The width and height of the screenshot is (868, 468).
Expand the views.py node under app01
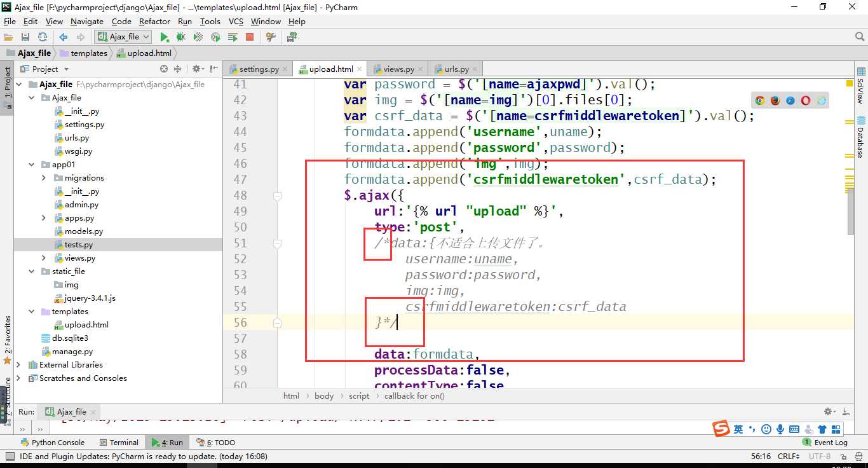point(44,258)
